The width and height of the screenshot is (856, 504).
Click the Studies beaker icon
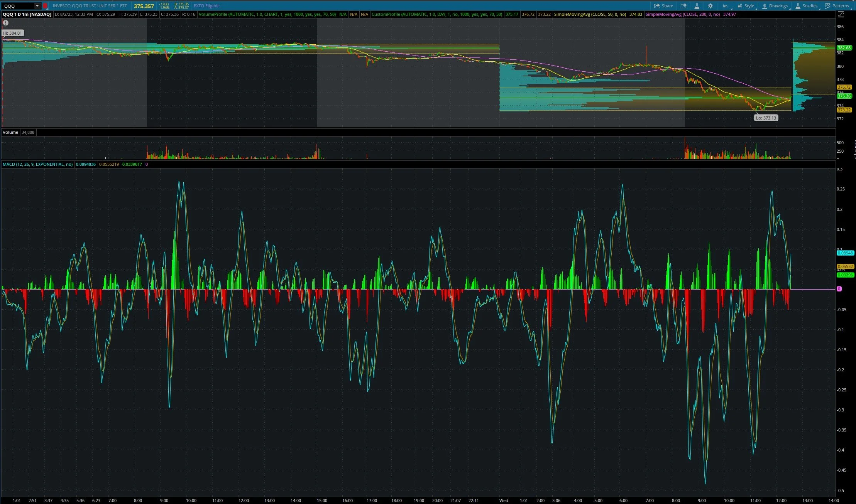point(798,6)
